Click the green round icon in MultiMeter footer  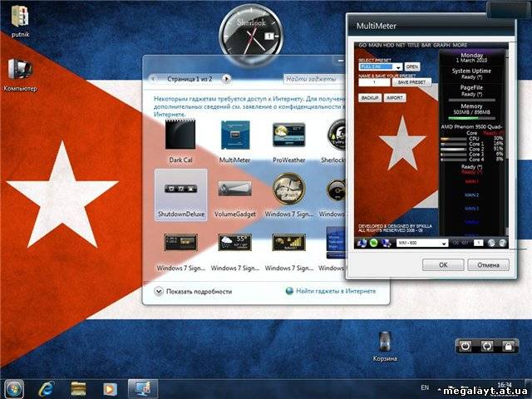click(x=373, y=243)
